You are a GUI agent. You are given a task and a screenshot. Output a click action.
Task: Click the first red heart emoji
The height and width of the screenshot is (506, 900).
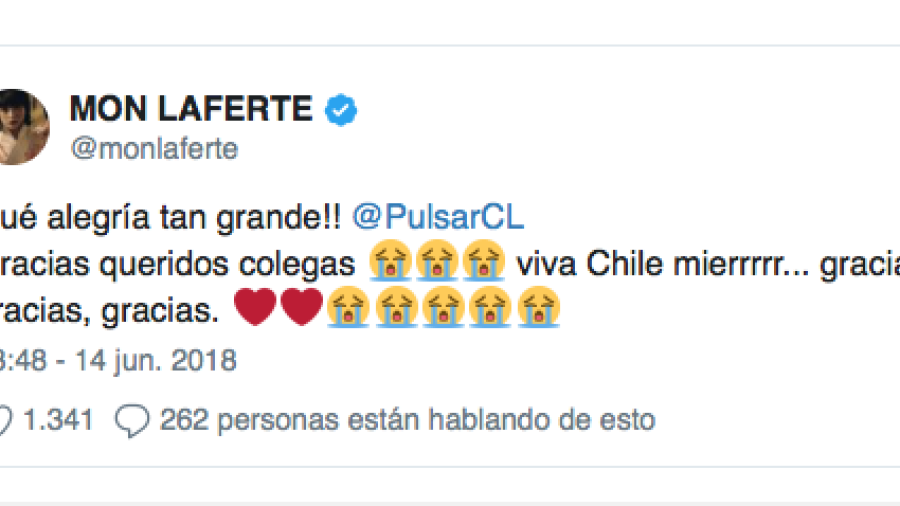pyautogui.click(x=255, y=309)
